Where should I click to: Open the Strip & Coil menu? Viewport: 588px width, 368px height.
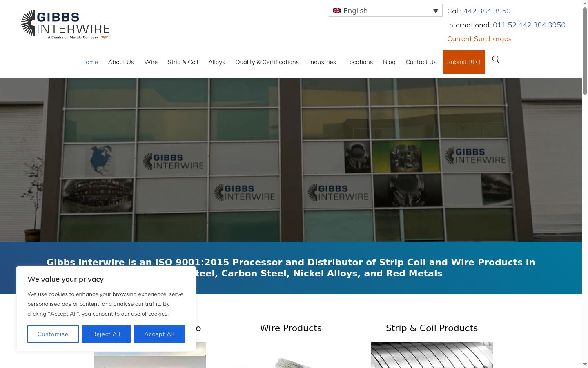[x=183, y=62]
